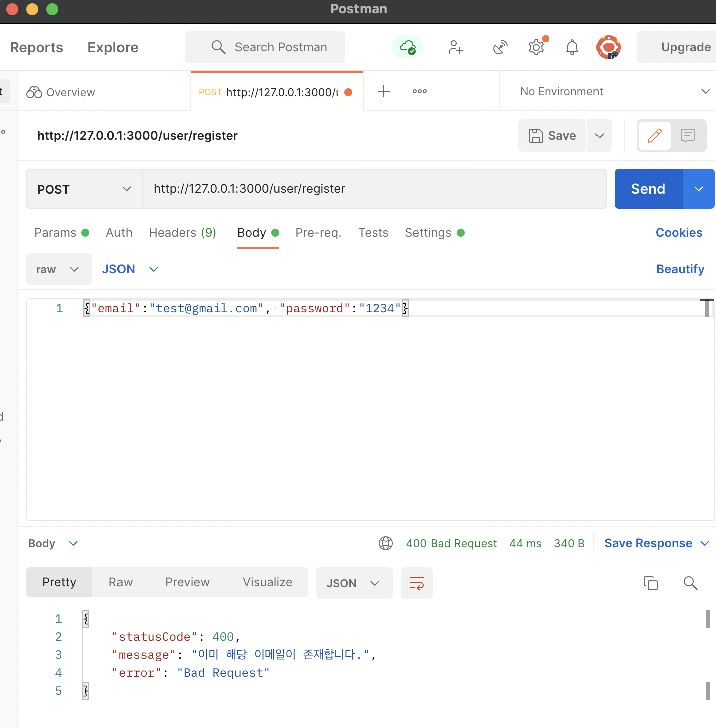Switch response view to Raw

click(x=121, y=582)
